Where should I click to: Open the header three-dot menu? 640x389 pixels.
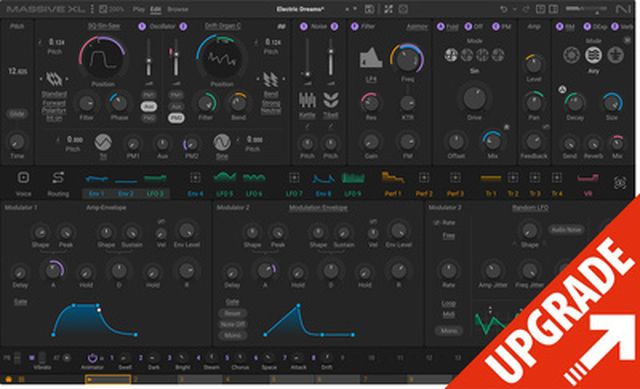tap(92, 9)
